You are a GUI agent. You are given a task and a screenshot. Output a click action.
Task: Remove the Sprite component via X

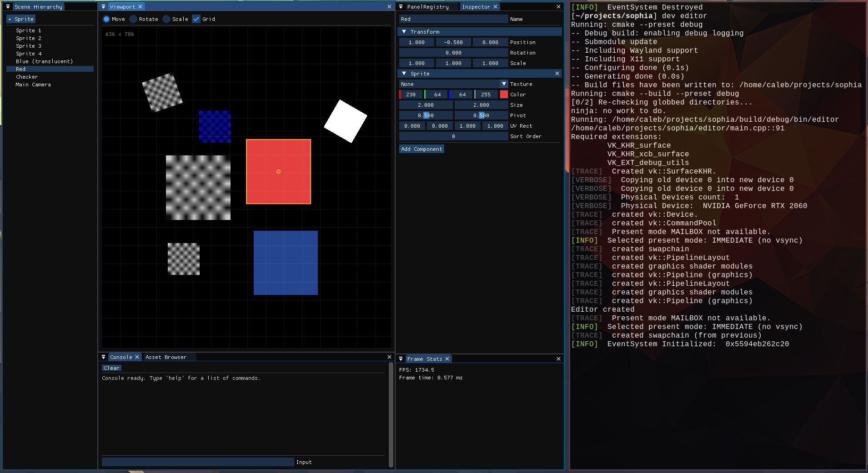click(557, 74)
